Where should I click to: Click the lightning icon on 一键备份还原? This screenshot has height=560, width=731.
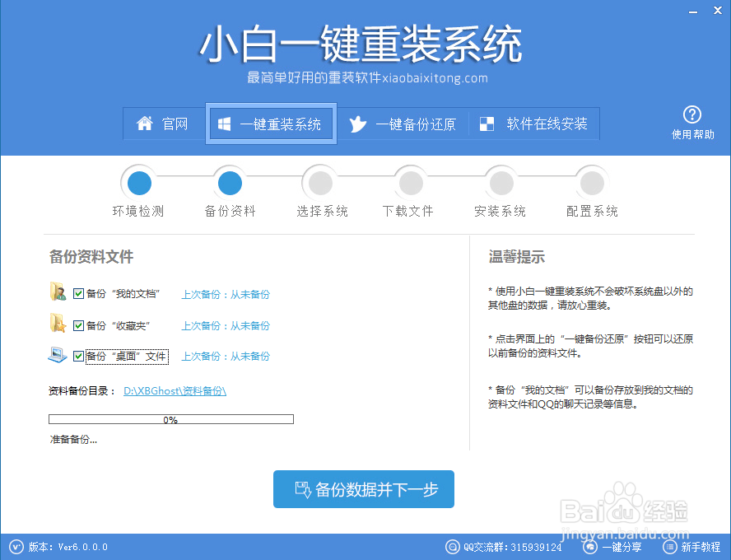(356, 124)
